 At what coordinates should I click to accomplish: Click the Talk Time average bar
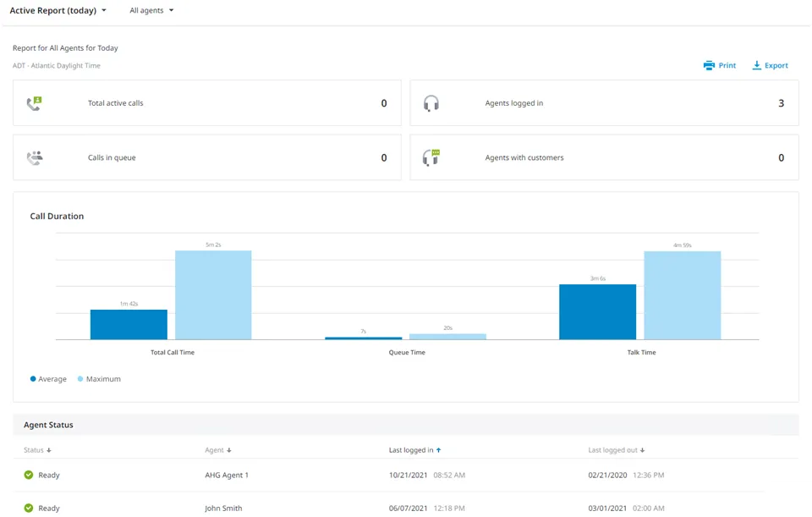click(598, 312)
